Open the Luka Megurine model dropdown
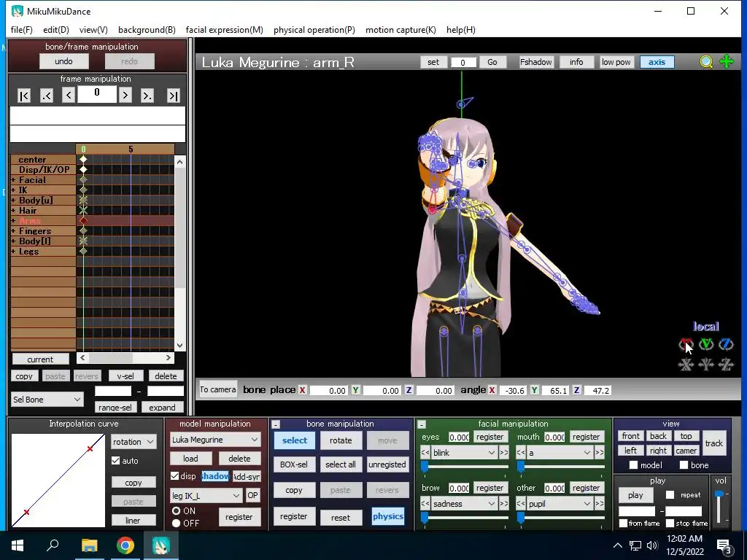This screenshot has width=747, height=560. point(215,440)
